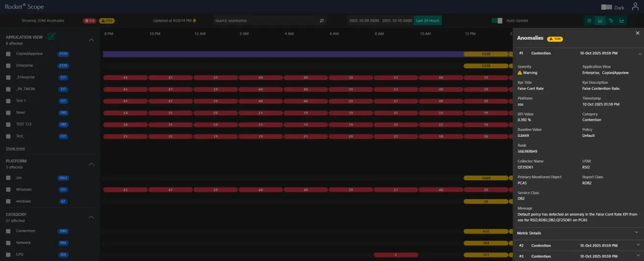Click CPU category count badge 326
Viewport: 644px width, 261px height.
[63, 254]
